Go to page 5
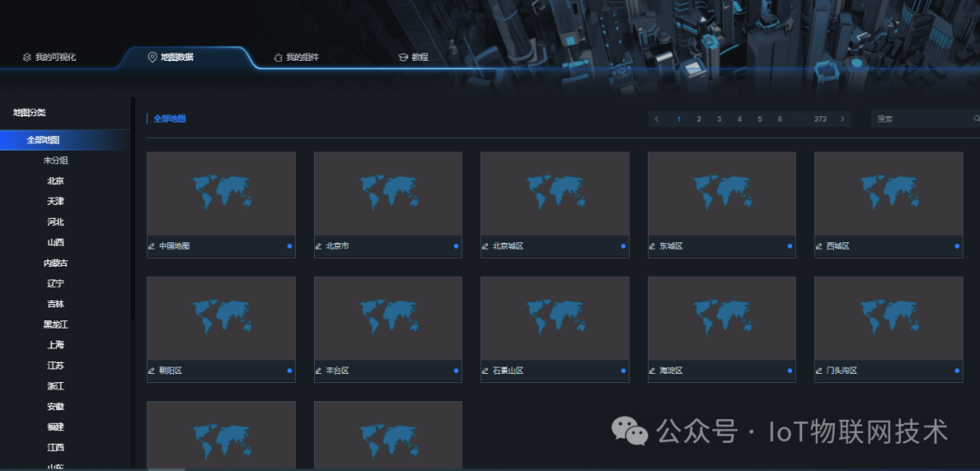The height and width of the screenshot is (471, 980). (760, 119)
